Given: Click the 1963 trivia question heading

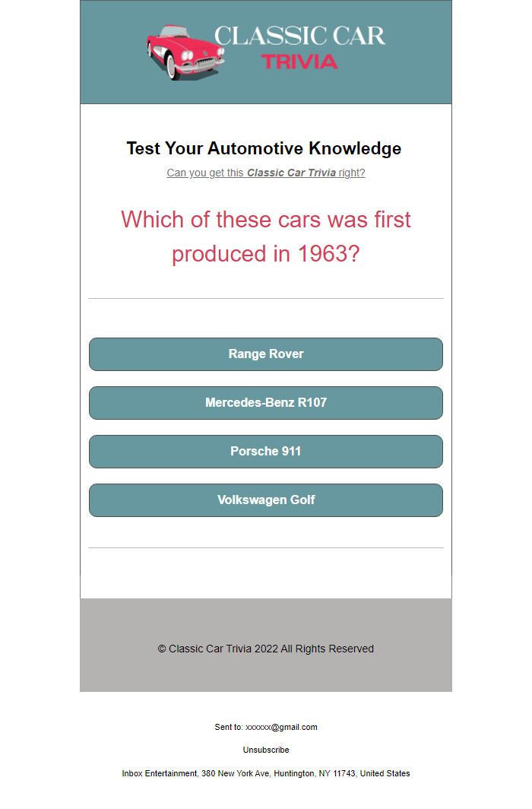Looking at the screenshot, I should pos(266,236).
